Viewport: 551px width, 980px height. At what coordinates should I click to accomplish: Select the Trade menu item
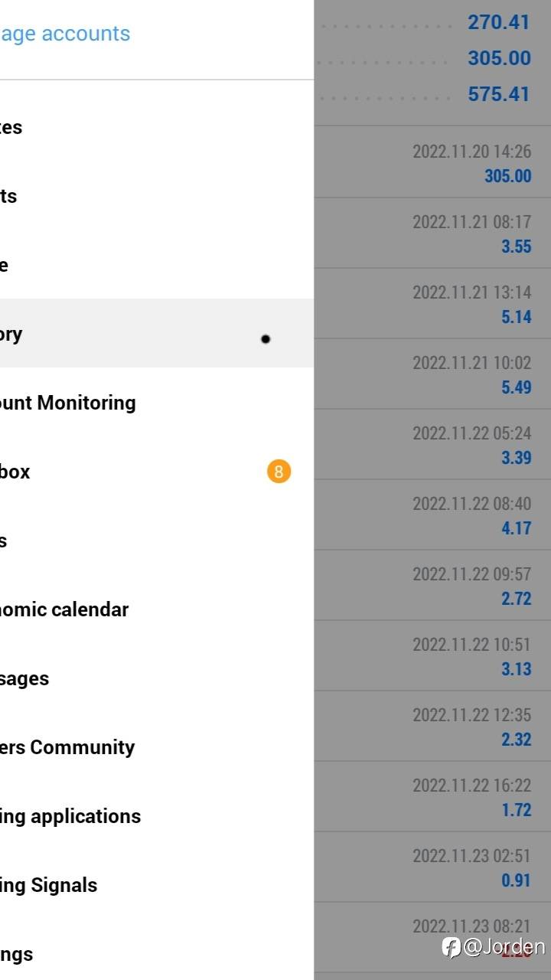tap(6, 265)
